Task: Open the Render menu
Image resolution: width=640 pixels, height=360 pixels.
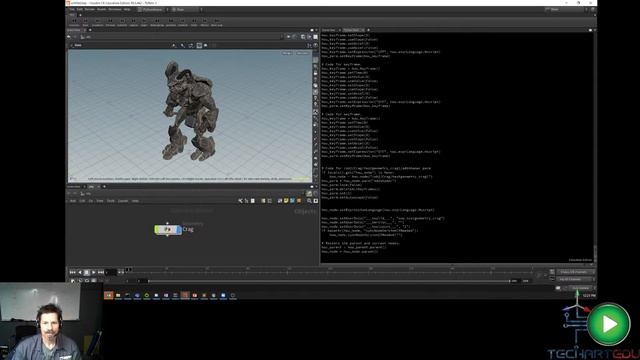Action: click(x=89, y=9)
